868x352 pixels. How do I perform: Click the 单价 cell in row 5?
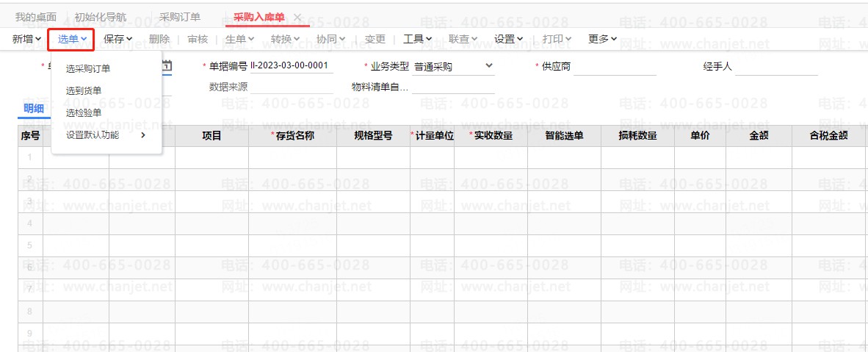click(x=701, y=245)
